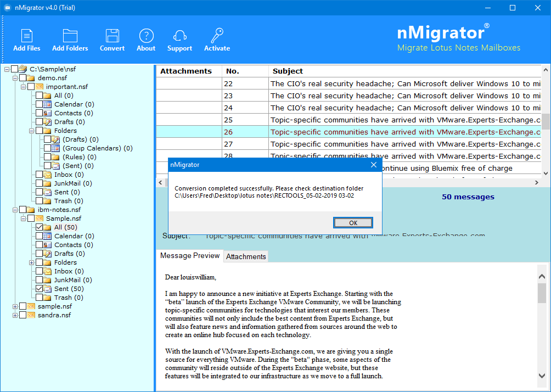Close the nMigrator conversion dialog
Screen dimensions: 551x392
374,165
